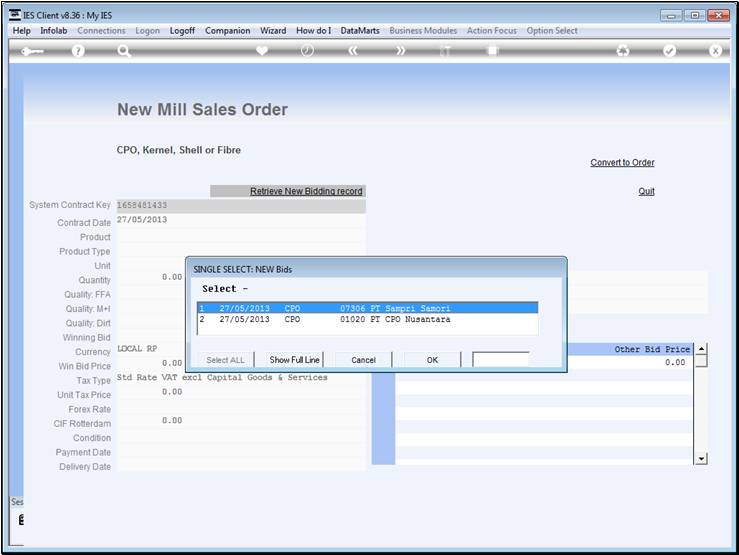Viewport: 739px width, 555px height.
Task: Open the Companion menu
Action: [228, 31]
